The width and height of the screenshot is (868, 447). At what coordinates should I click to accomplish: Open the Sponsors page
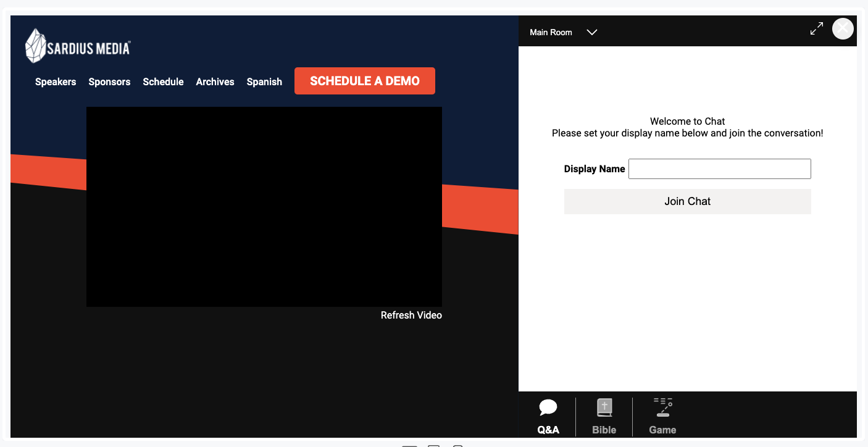(x=109, y=81)
